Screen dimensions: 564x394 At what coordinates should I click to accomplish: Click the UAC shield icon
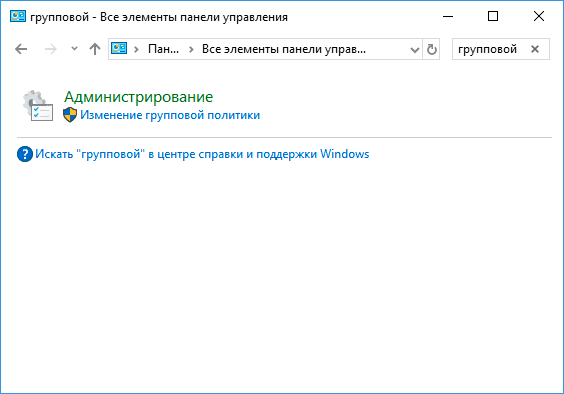click(70, 115)
